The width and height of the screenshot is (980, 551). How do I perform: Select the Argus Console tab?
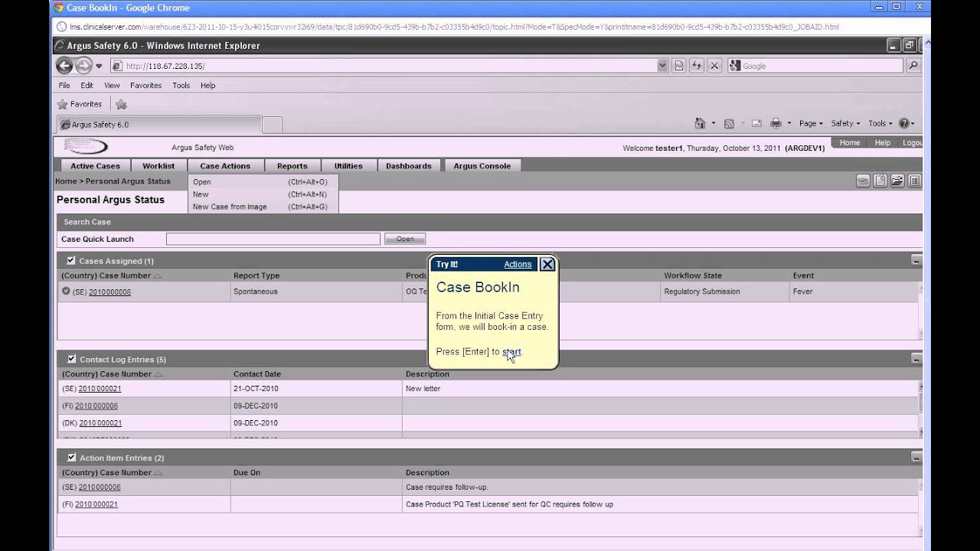pos(482,165)
